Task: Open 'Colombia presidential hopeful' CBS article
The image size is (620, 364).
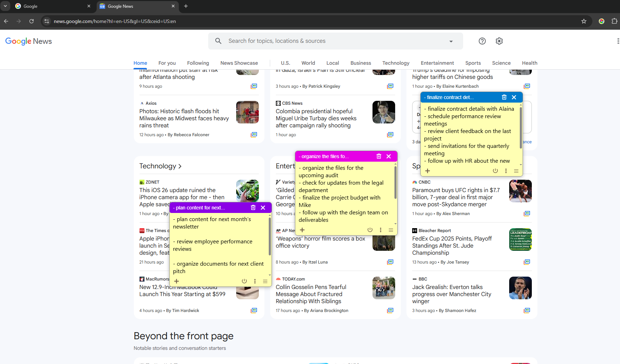Action: pos(316,119)
